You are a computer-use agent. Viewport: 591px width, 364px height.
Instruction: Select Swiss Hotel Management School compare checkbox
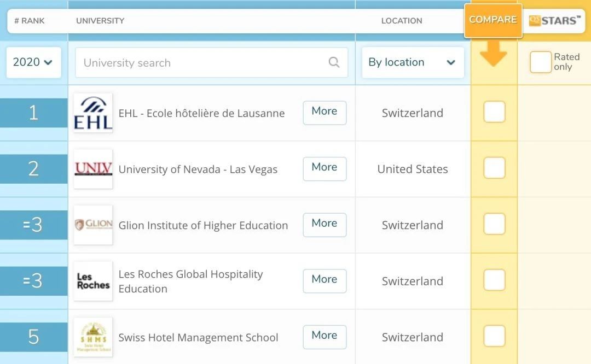(494, 337)
